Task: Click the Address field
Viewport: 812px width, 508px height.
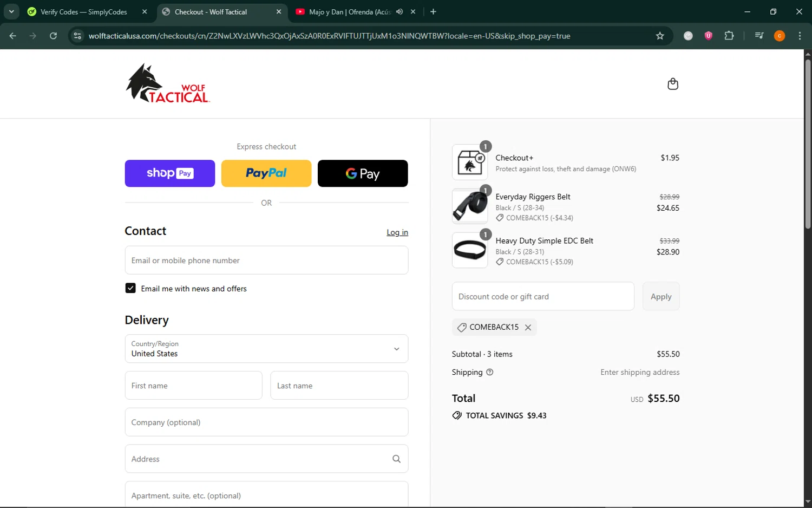Action: coord(266,459)
